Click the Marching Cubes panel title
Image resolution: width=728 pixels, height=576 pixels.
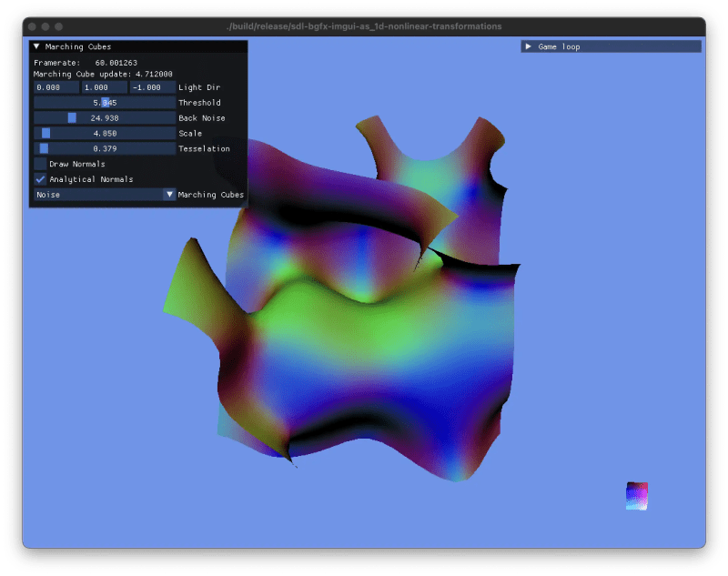coord(78,46)
